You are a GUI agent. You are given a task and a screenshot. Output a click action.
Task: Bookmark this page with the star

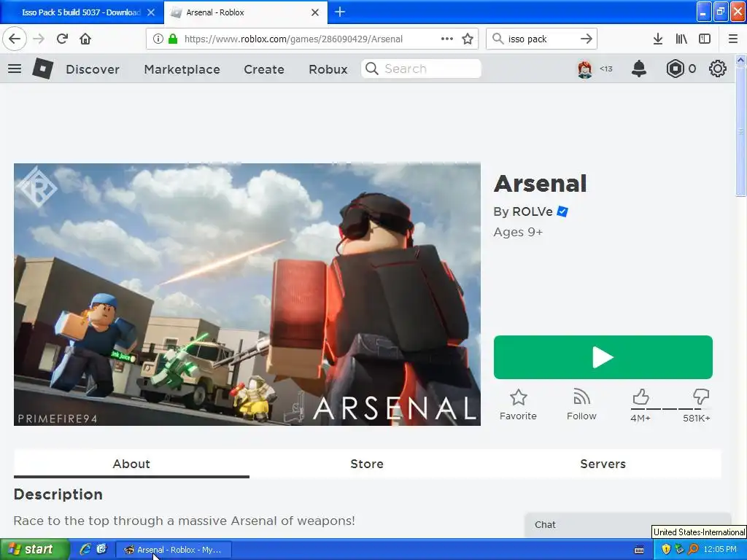468,39
